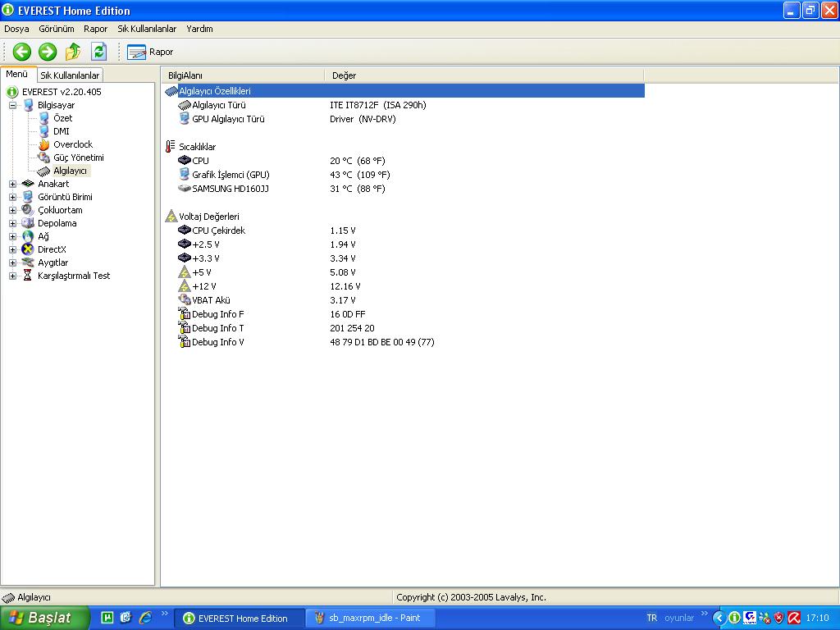Image resolution: width=840 pixels, height=630 pixels.
Task: Open the Sık Kullanılanlar menu
Action: click(147, 29)
